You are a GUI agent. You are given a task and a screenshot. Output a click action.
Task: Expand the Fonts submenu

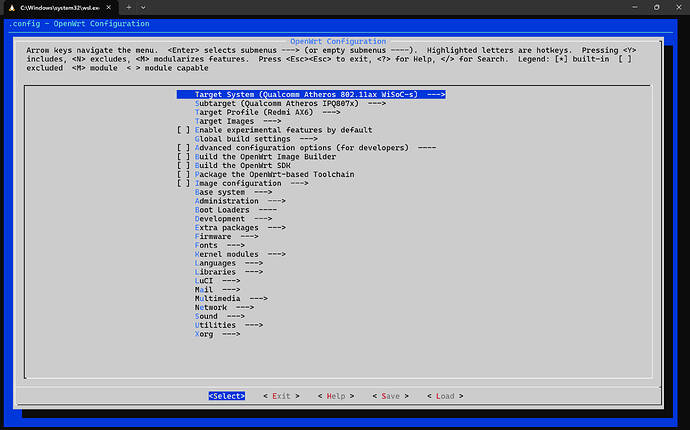pyautogui.click(x=220, y=245)
